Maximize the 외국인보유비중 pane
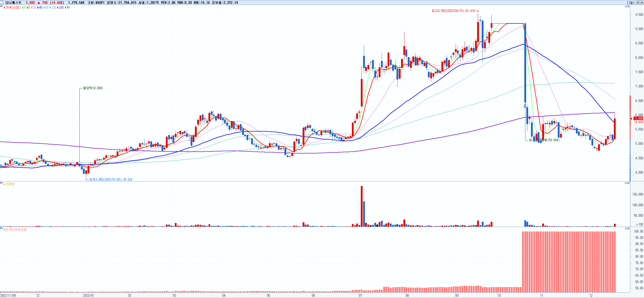This screenshot has height=298, width=644. click(x=626, y=228)
